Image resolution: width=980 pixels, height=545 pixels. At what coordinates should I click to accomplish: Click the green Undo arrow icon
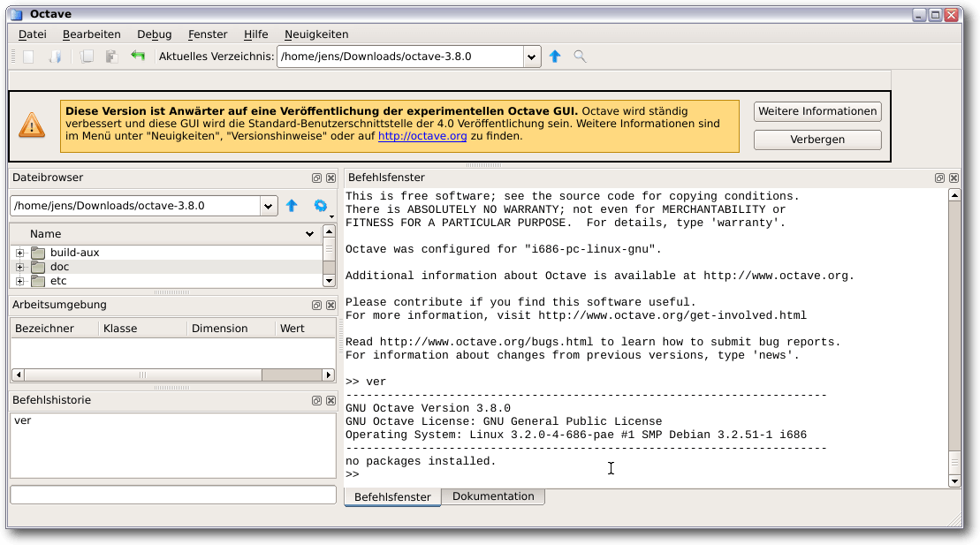(x=138, y=57)
